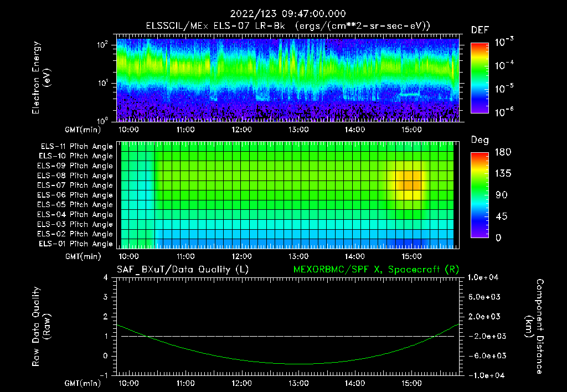Click the green spacecraft distance curve
Viewport: 567px width, 392px height.
coord(298,364)
